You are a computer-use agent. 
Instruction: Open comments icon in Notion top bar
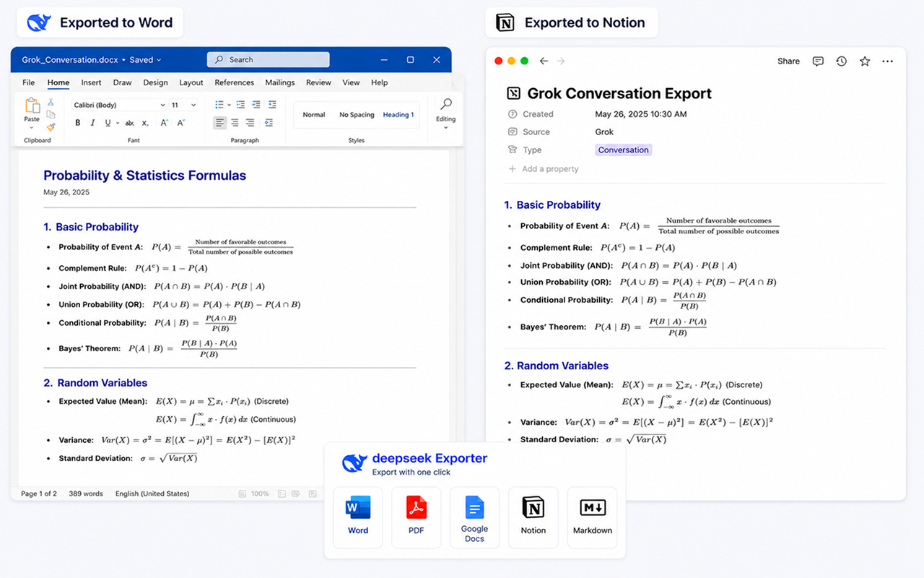818,61
